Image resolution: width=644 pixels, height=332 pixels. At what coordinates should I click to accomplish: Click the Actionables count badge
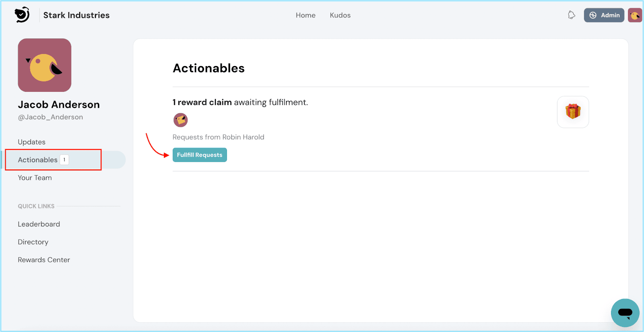point(64,160)
